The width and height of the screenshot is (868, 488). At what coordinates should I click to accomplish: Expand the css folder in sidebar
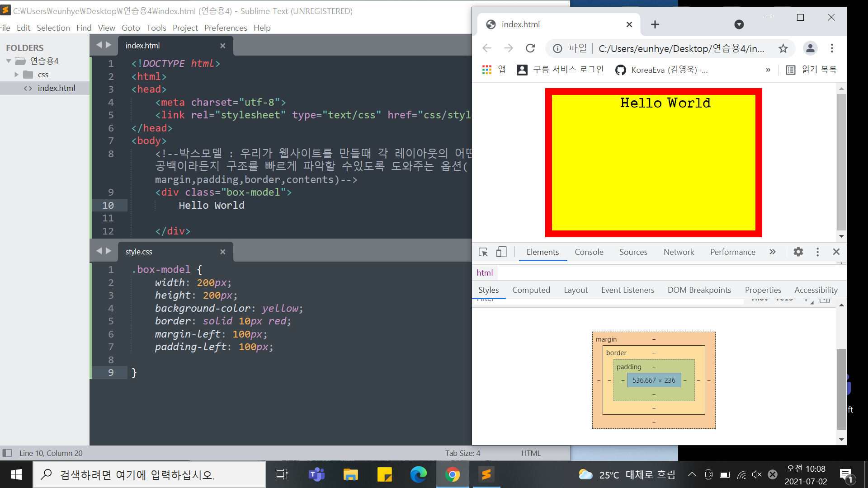coord(17,75)
